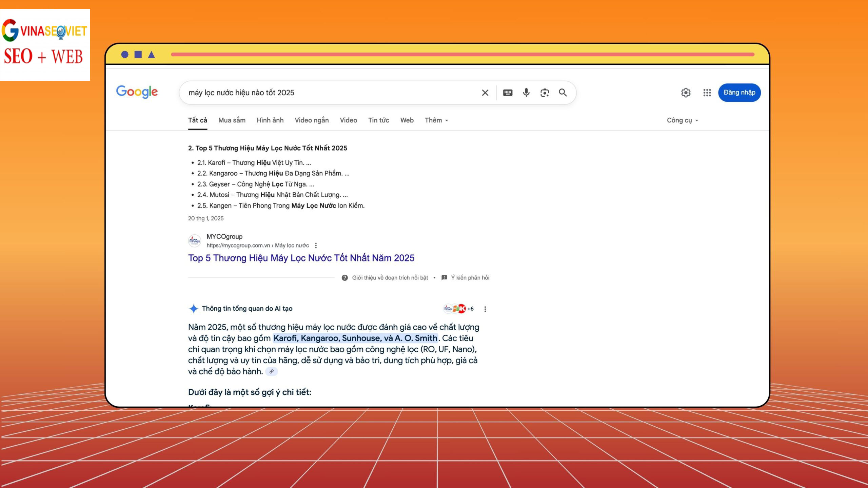This screenshot has width=868, height=488.
Task: Open three-dot menu next to the mycogroup URL
Action: (316, 245)
